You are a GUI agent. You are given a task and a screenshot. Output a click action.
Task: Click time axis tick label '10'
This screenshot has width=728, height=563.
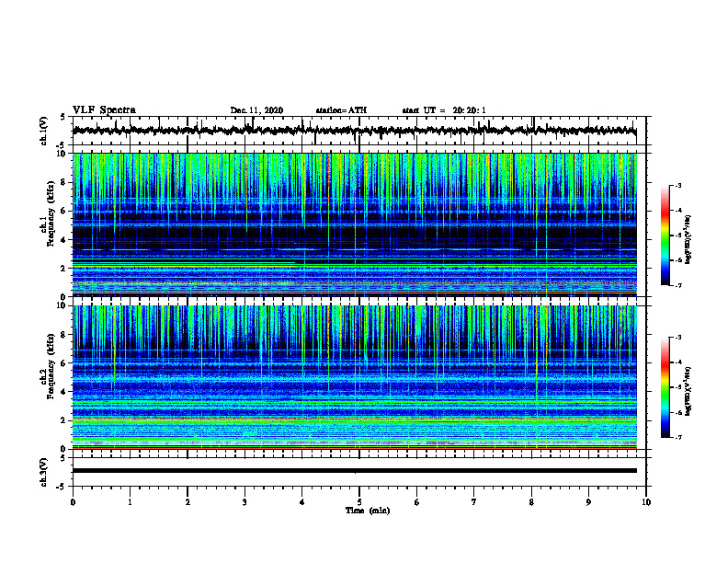646,502
